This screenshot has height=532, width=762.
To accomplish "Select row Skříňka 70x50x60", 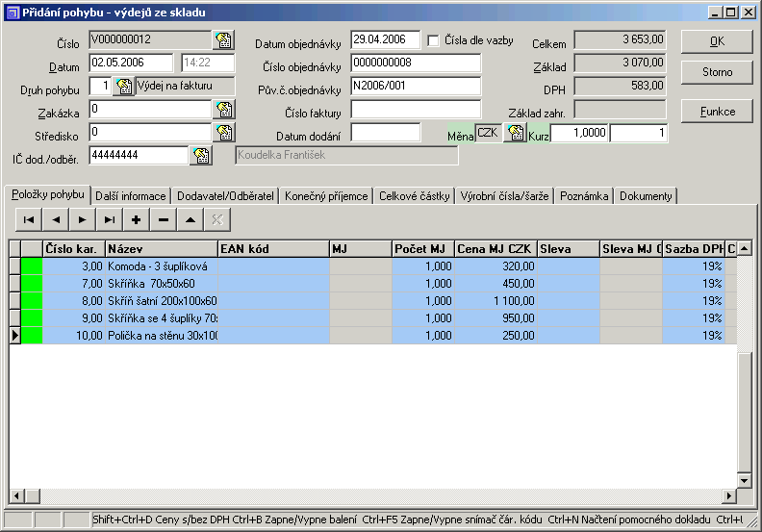I will click(373, 284).
